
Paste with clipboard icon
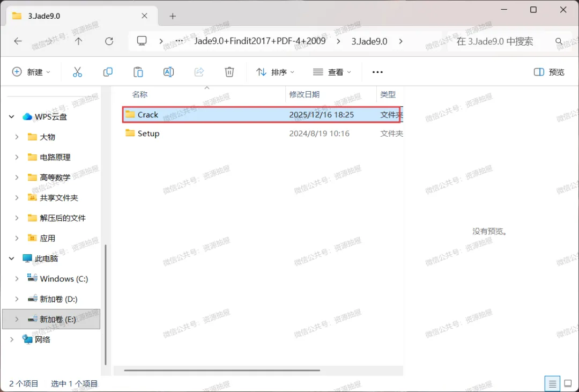tap(138, 72)
